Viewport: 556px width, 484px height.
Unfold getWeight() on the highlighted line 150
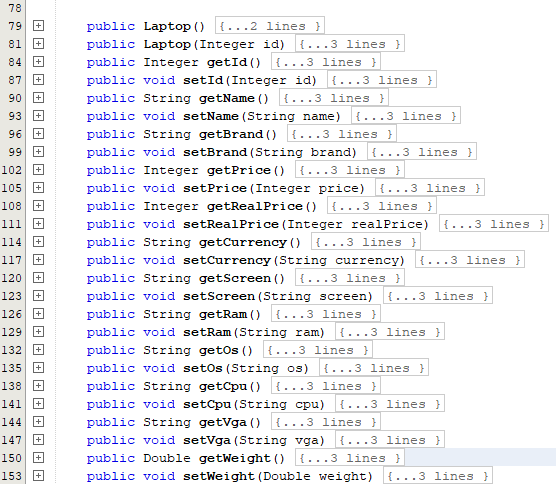(x=38, y=458)
